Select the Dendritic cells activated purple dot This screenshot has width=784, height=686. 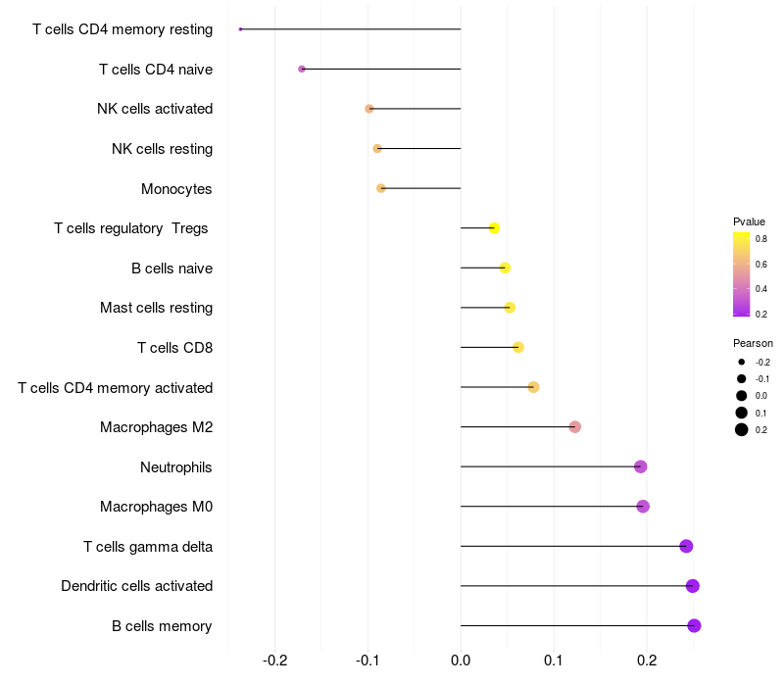point(693,586)
